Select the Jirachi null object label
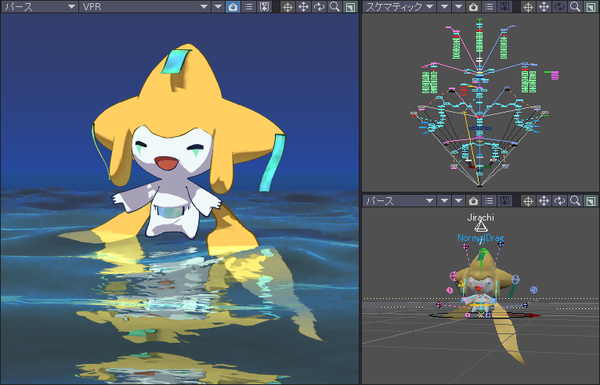The width and height of the screenshot is (600, 385). click(481, 217)
